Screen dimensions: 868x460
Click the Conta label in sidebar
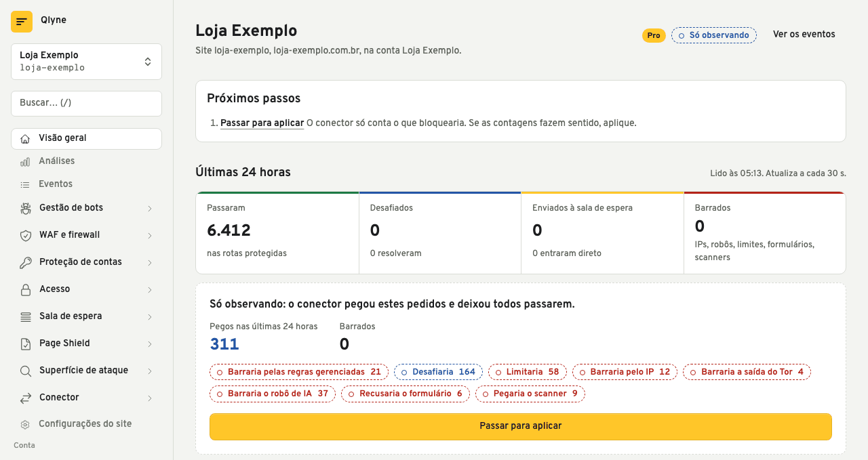24,445
